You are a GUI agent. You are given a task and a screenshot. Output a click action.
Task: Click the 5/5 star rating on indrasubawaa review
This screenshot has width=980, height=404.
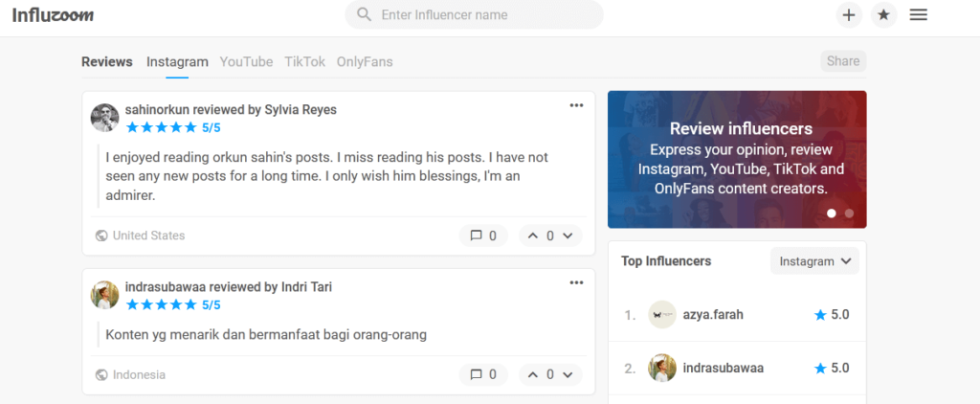tap(173, 305)
